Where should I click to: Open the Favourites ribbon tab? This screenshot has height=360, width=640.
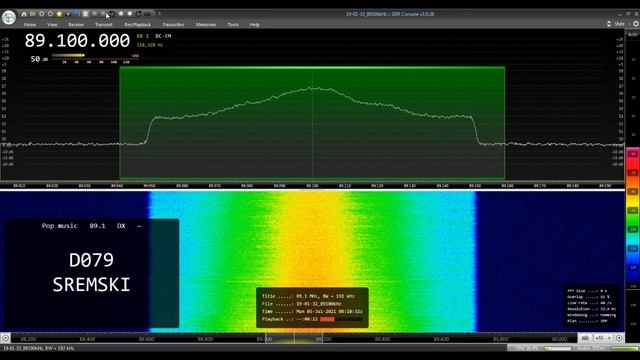pos(173,25)
